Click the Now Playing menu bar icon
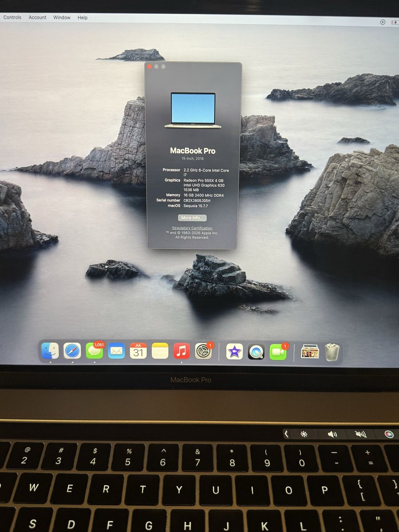The width and height of the screenshot is (399, 532). pyautogui.click(x=383, y=22)
